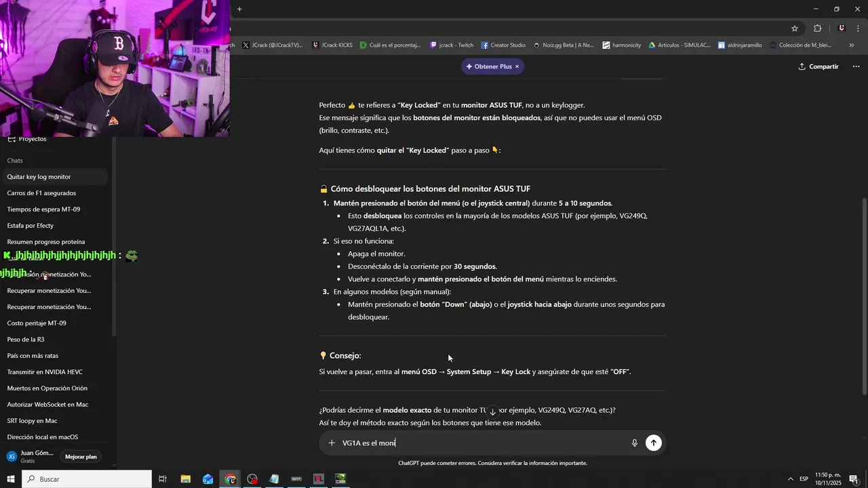
Task: Open the Colección de M_blei... bookmark
Action: point(800,45)
